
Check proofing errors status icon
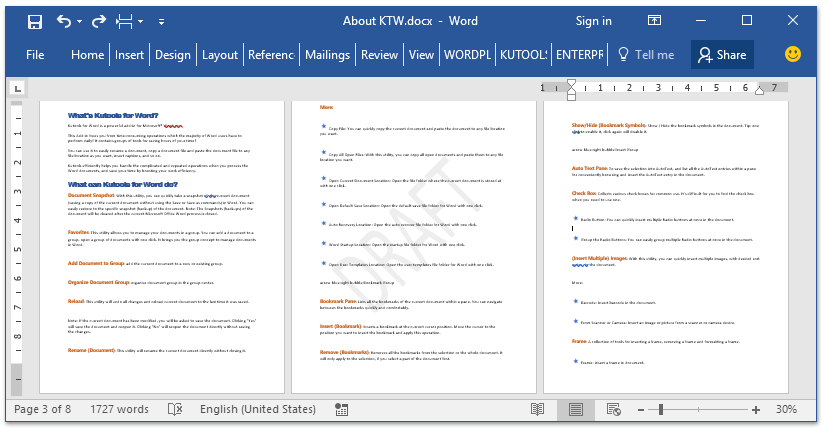click(175, 409)
